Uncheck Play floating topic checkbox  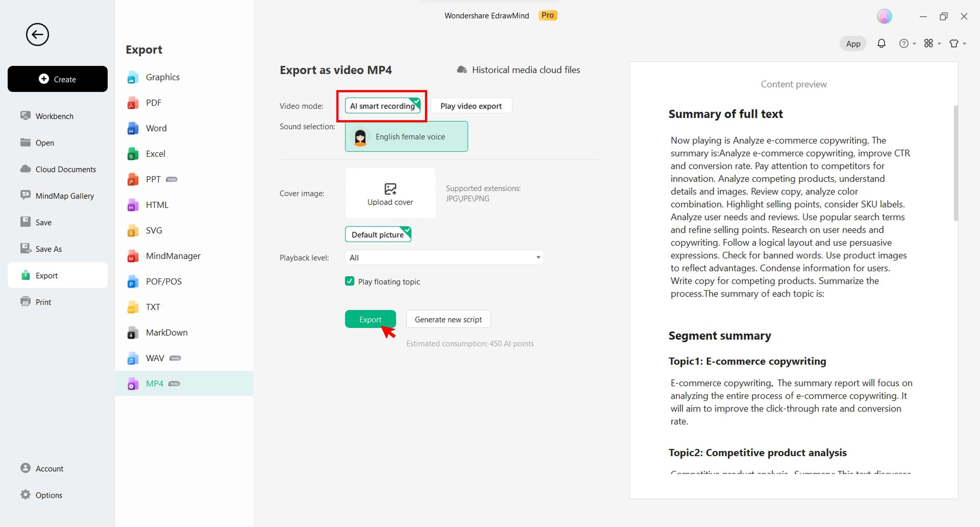[x=349, y=281]
